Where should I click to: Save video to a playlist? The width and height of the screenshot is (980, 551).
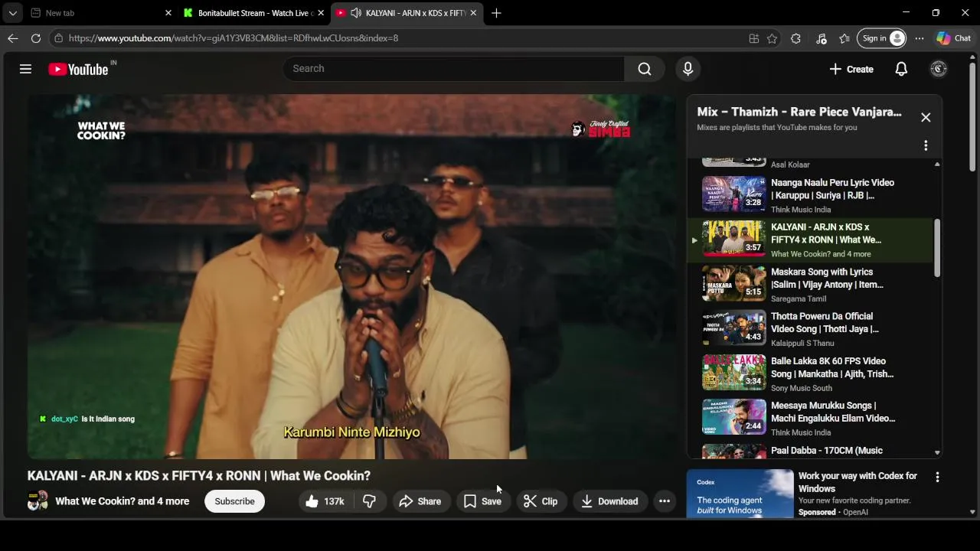[x=482, y=501]
